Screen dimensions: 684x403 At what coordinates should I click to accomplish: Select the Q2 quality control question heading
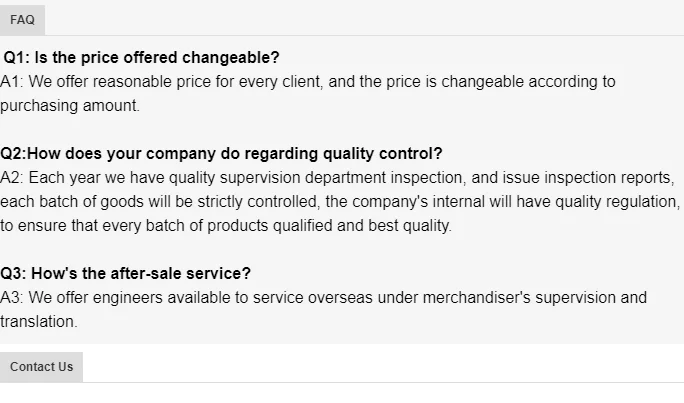pyautogui.click(x=221, y=153)
